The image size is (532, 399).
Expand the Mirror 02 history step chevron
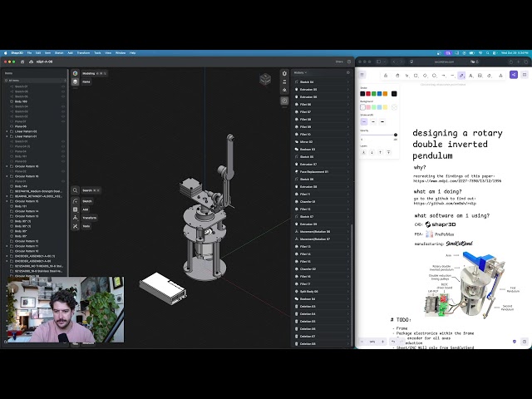[x=347, y=142]
